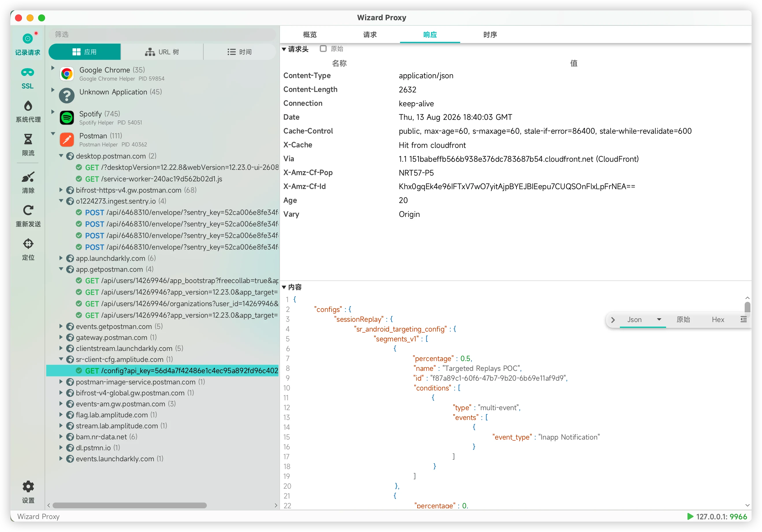Show the raw content view
762x532 pixels.
[683, 320]
